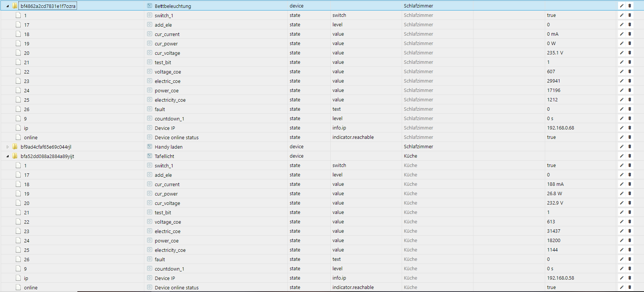Delete electricity_coe state with value 1144
644x292 pixels.
tap(630, 250)
